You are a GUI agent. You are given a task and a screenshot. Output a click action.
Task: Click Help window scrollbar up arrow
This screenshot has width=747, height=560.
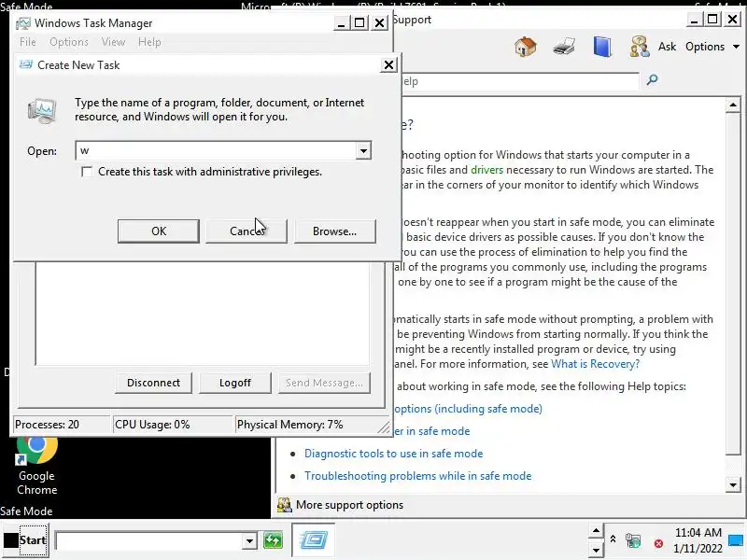click(733, 105)
